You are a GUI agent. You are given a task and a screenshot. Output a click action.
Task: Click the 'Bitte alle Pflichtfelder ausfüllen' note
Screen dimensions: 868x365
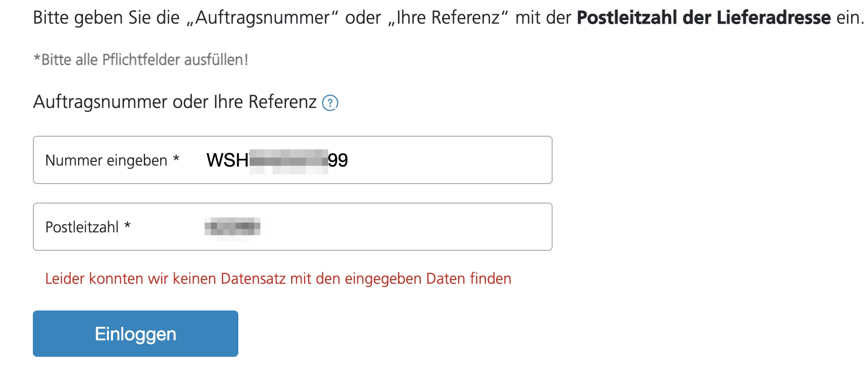tap(141, 60)
